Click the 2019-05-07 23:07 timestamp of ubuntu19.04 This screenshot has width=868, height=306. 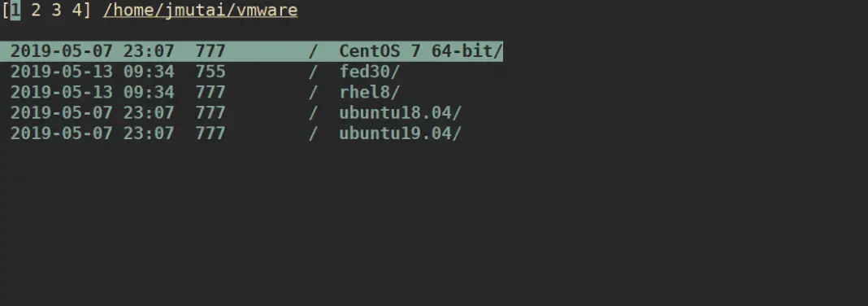[x=93, y=133]
